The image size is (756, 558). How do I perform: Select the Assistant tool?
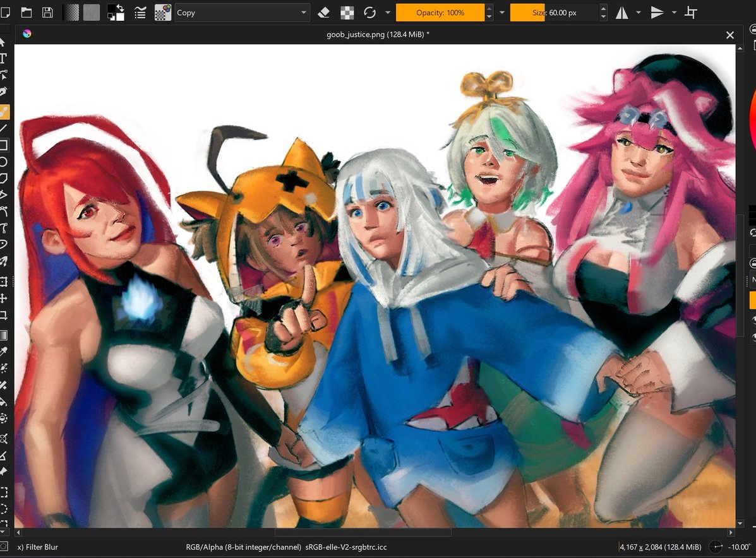click(3, 438)
